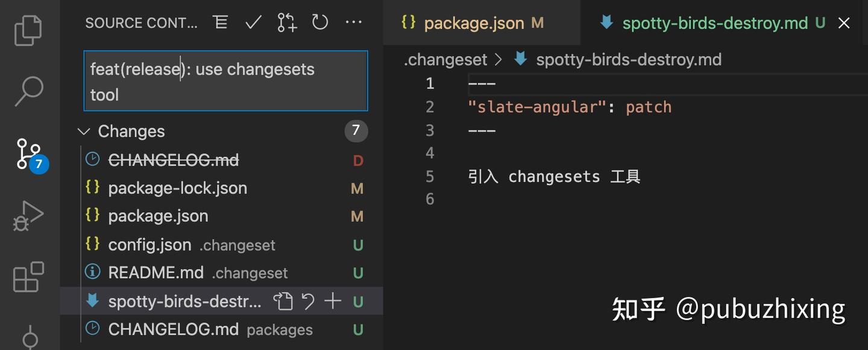Click the commit checkmark icon
This screenshot has width=868, height=350.
253,23
